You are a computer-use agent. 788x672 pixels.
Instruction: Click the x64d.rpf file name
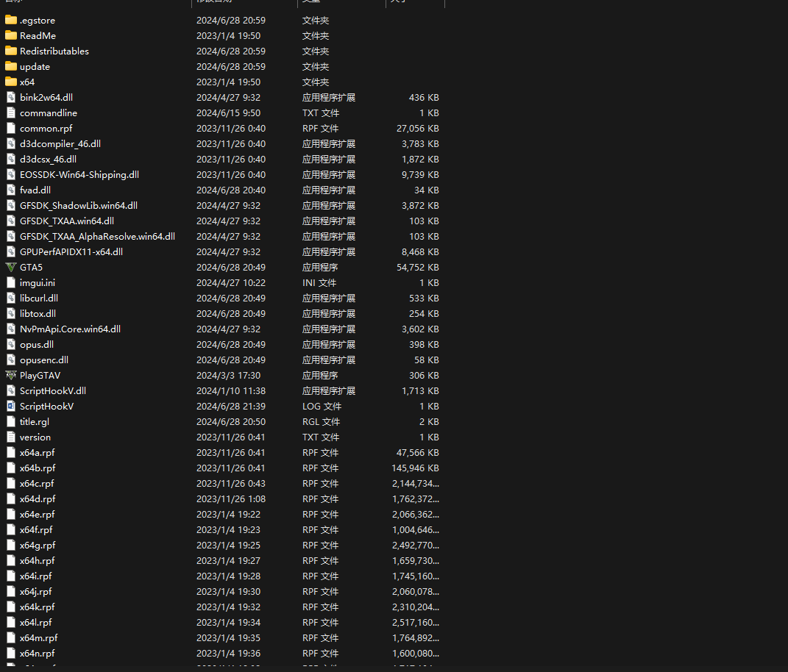38,498
